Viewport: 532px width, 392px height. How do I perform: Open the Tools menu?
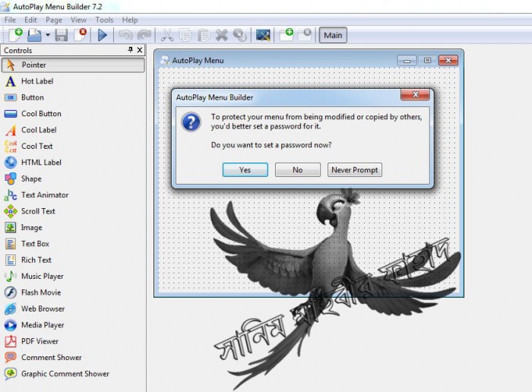pyautogui.click(x=104, y=20)
